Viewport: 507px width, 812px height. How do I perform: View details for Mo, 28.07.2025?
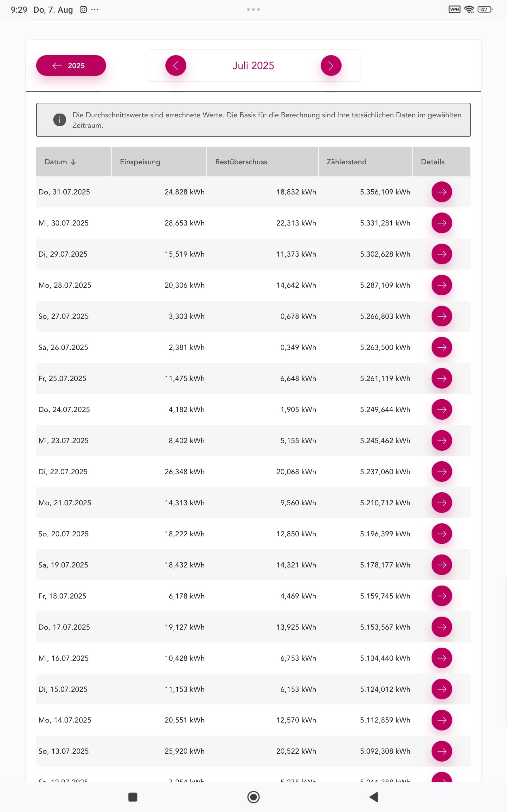(x=441, y=285)
